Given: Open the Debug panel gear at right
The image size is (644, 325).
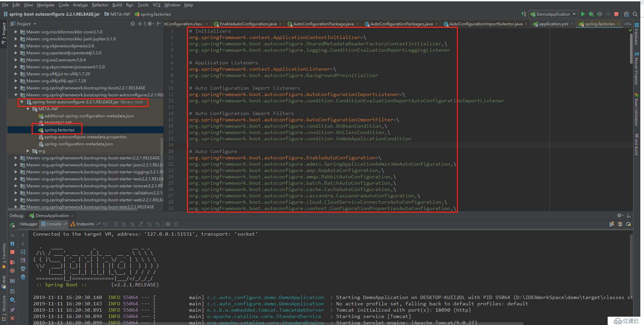Looking at the screenshot, I should coord(620,215).
